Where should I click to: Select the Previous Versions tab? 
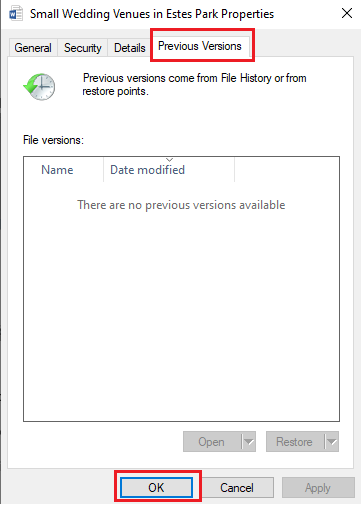[200, 46]
